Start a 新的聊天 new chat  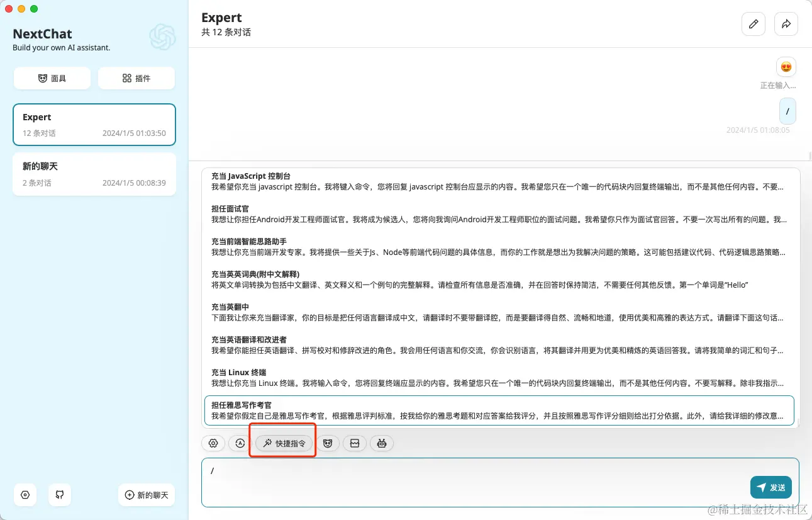point(147,495)
